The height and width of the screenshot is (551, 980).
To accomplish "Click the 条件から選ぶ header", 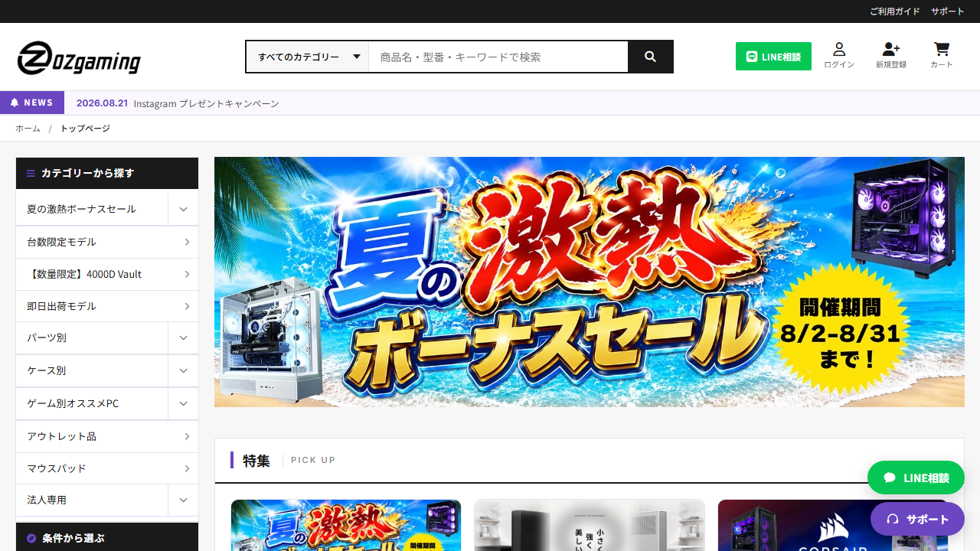I will [x=107, y=537].
